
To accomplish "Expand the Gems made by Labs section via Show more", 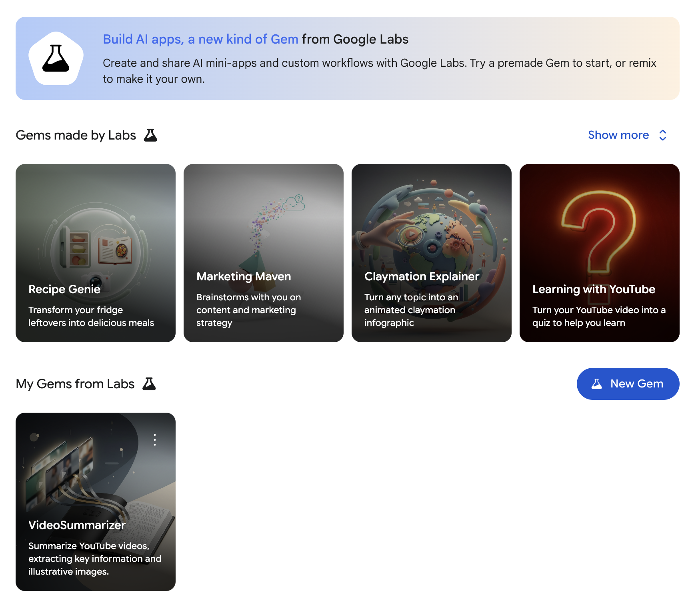I will coord(619,135).
